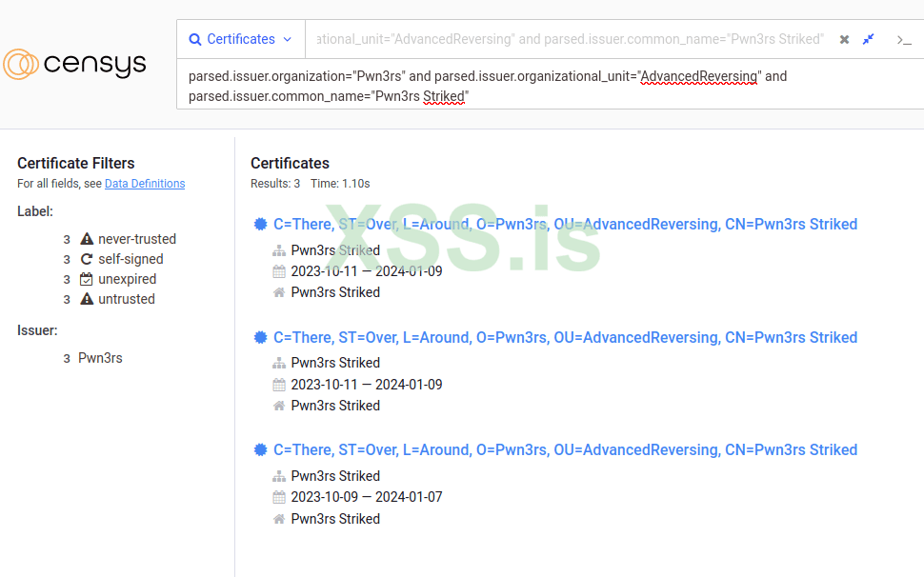
Task: Open the terminal prompt icon
Action: coord(904,40)
